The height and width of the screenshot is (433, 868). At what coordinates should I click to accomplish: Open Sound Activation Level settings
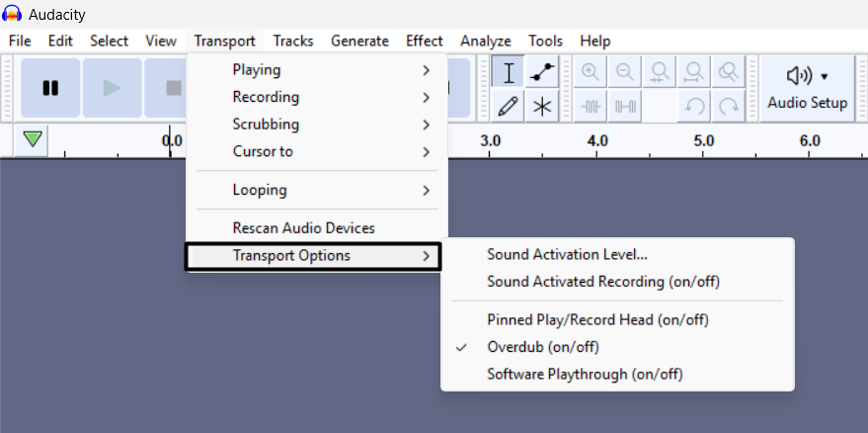click(567, 255)
